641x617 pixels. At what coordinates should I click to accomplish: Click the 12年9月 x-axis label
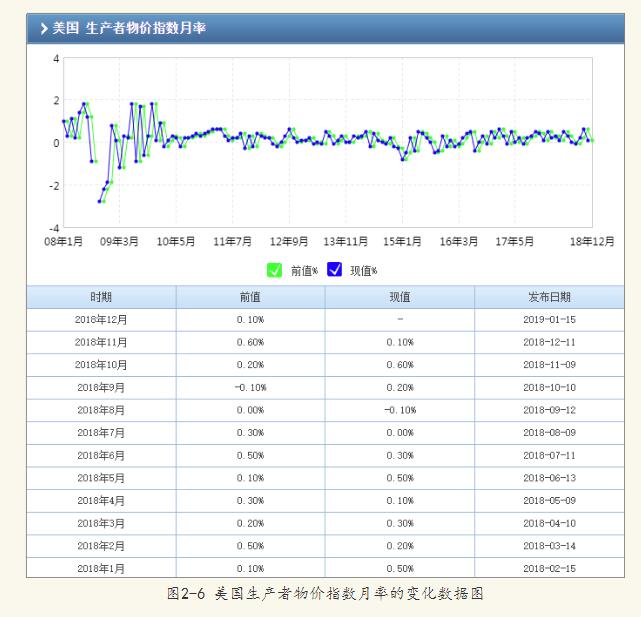click(289, 241)
